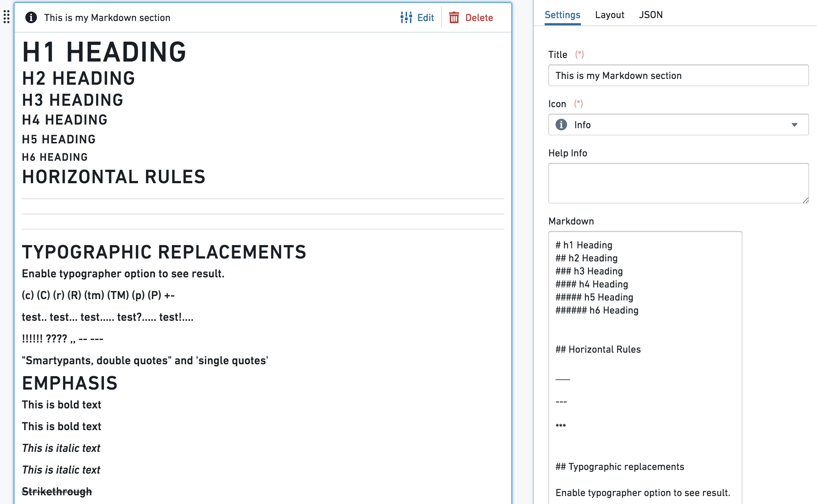
Task: Click the Strikethrough text in preview
Action: pyautogui.click(x=57, y=491)
